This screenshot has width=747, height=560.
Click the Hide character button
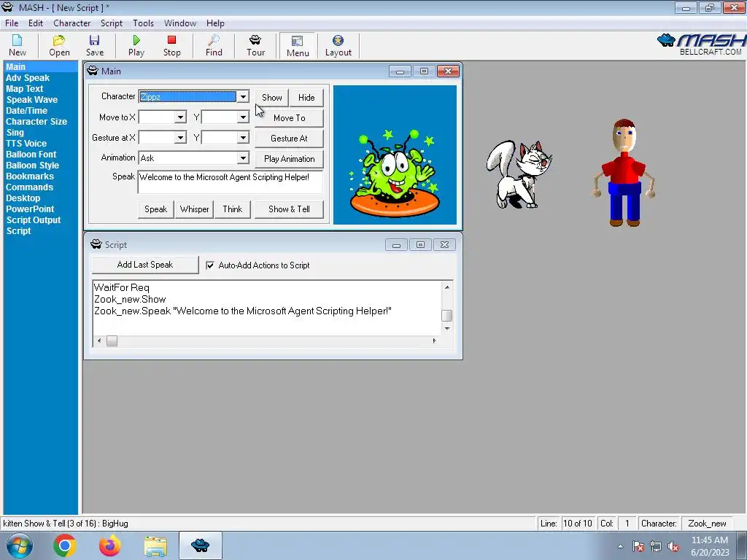pos(306,97)
